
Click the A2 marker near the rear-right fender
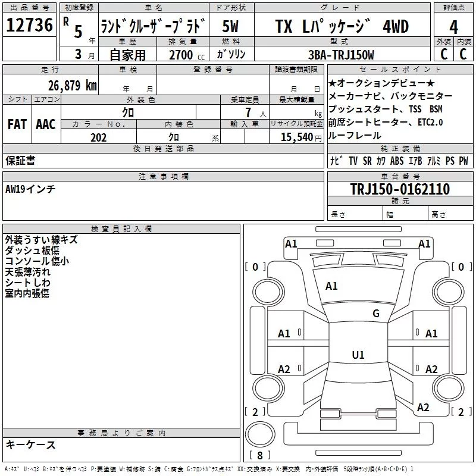pyautogui.click(x=423, y=408)
